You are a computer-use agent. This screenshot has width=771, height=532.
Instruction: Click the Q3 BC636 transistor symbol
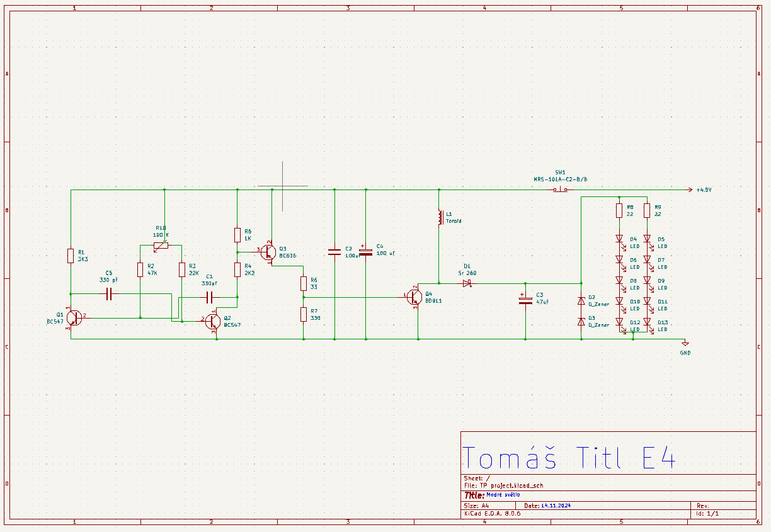coord(269,252)
